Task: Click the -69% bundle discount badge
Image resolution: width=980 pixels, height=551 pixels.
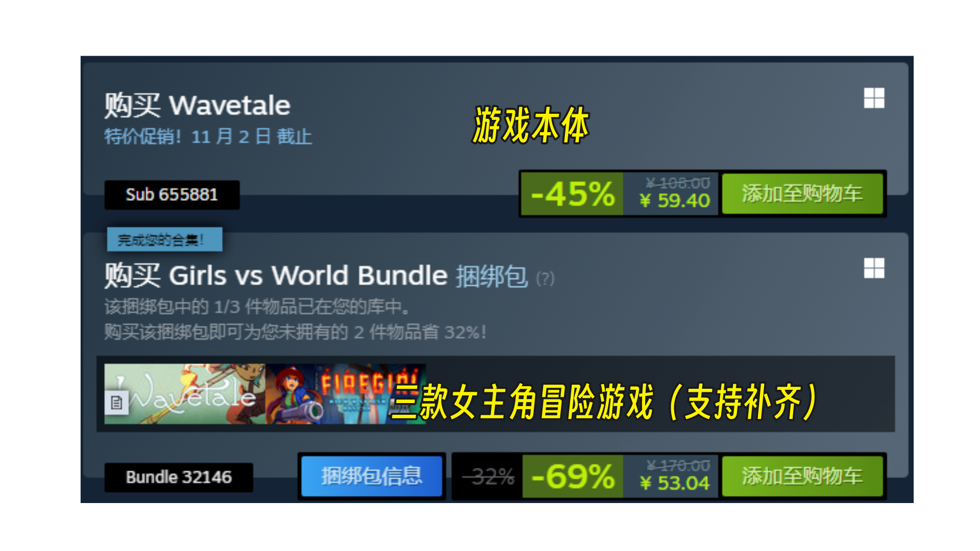Action: click(x=573, y=477)
